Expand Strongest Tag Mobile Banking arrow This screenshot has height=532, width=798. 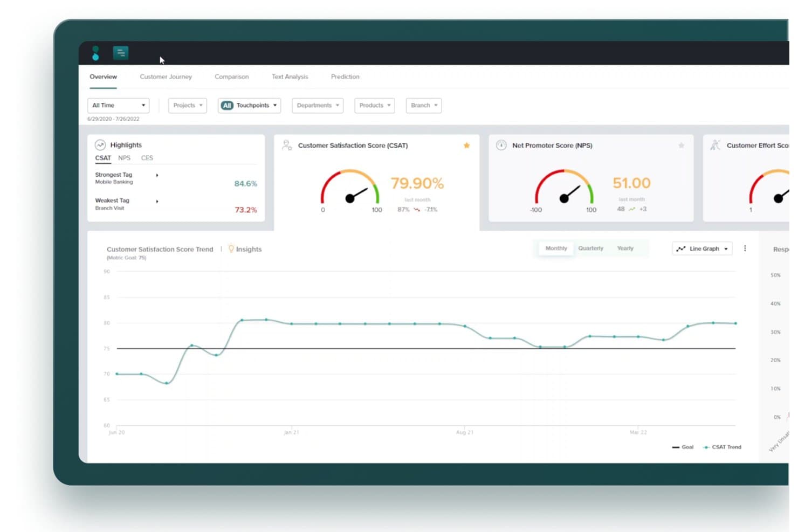coord(157,175)
